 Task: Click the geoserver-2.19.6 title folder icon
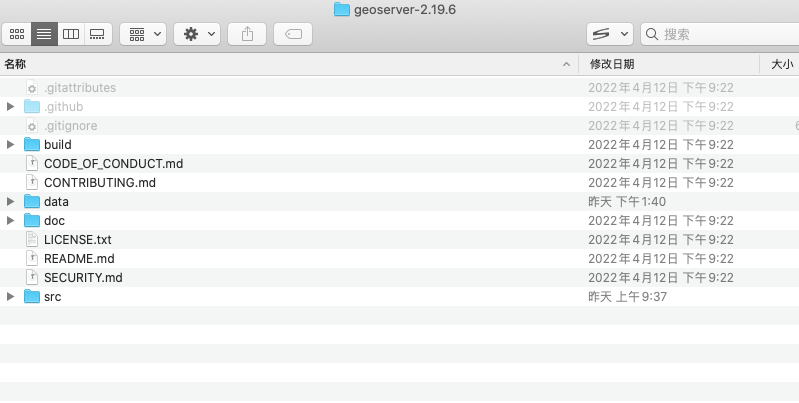click(342, 9)
